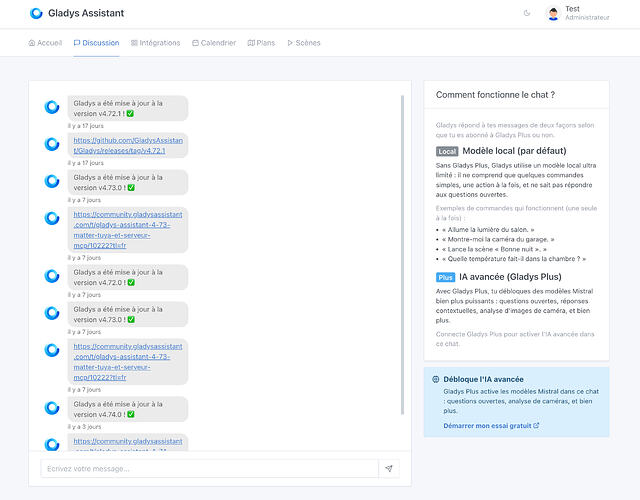Click the Gladys Assistant logo icon
This screenshot has width=640, height=500.
point(36,13)
